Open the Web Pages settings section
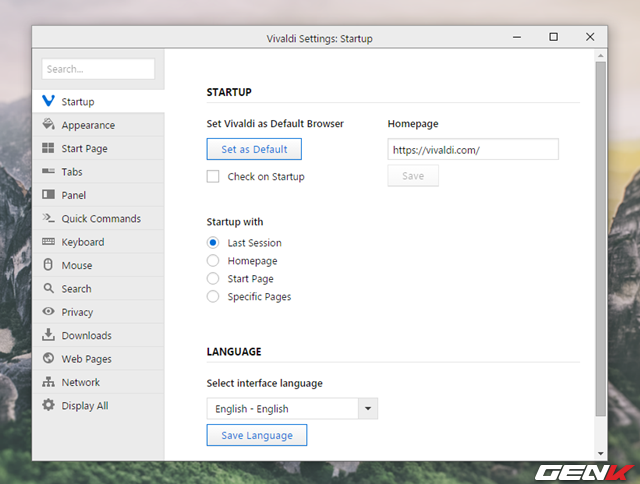 (x=86, y=359)
